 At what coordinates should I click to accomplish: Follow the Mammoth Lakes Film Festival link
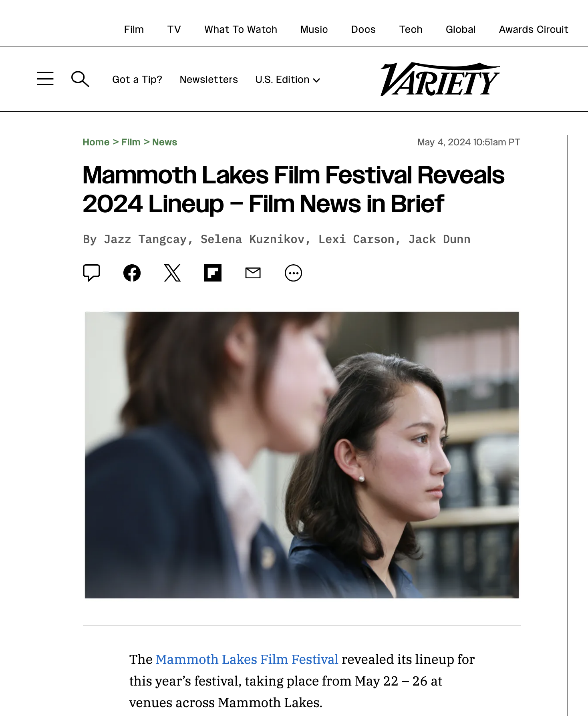pyautogui.click(x=247, y=659)
